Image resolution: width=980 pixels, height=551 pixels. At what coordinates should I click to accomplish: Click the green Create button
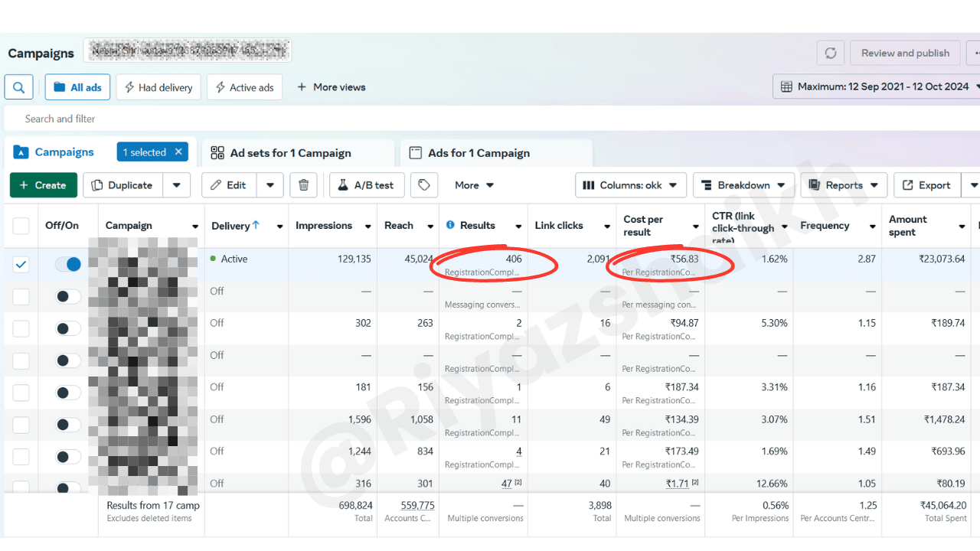43,185
